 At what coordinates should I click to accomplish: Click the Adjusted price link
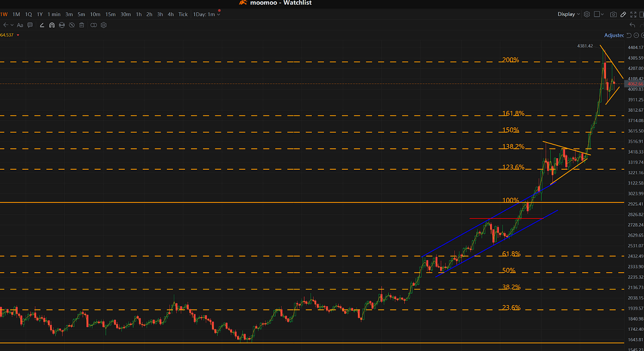614,35
